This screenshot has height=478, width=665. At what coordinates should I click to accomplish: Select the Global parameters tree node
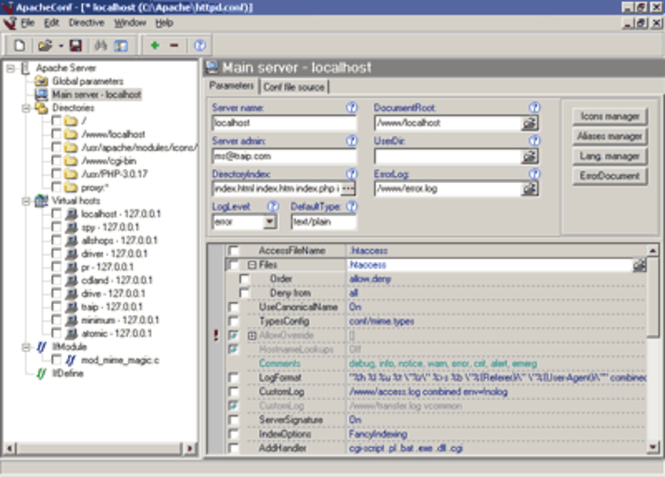point(87,81)
